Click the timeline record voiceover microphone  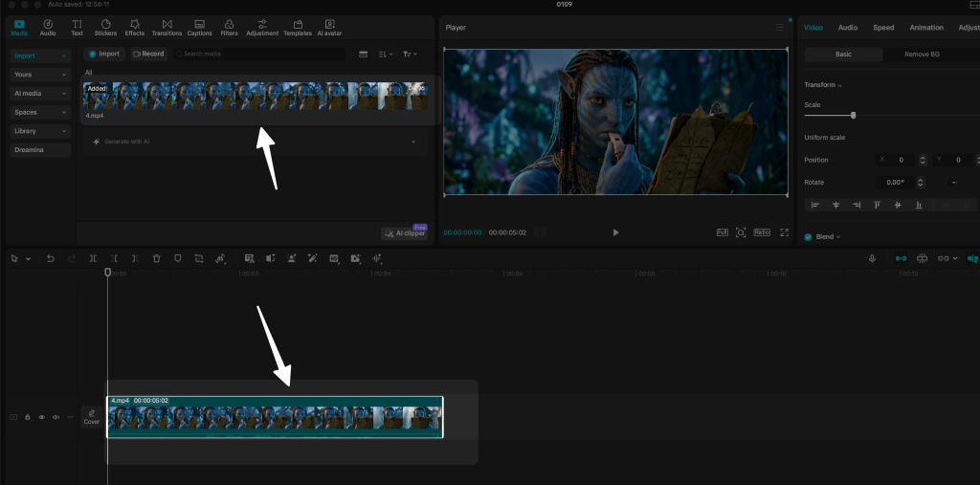click(872, 258)
